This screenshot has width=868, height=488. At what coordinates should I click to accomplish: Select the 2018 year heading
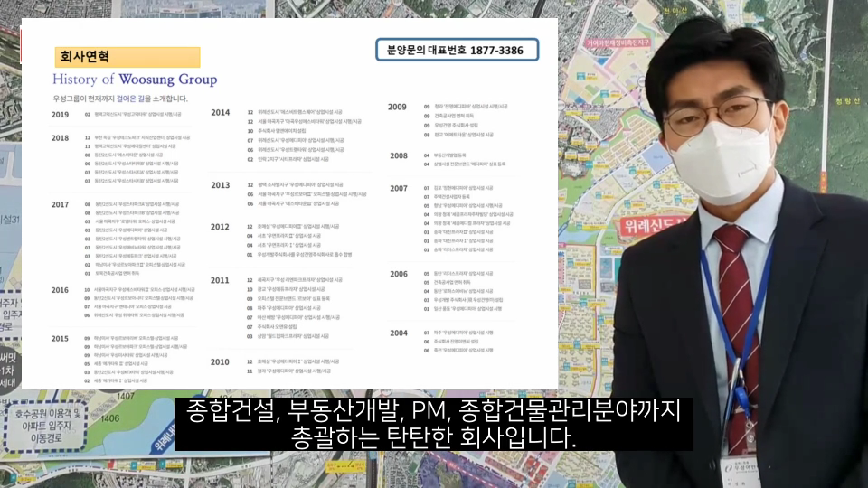tap(60, 138)
